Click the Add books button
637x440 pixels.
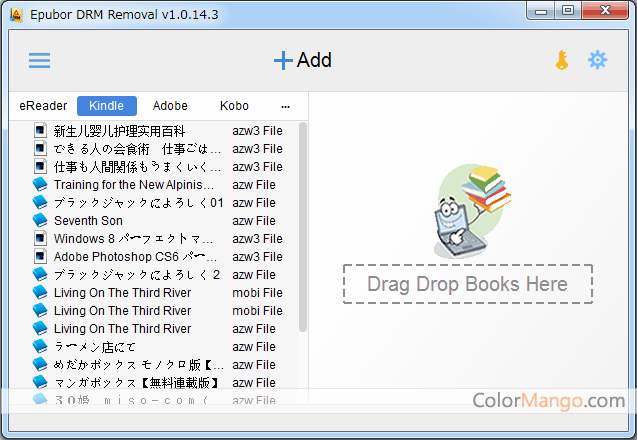[303, 60]
